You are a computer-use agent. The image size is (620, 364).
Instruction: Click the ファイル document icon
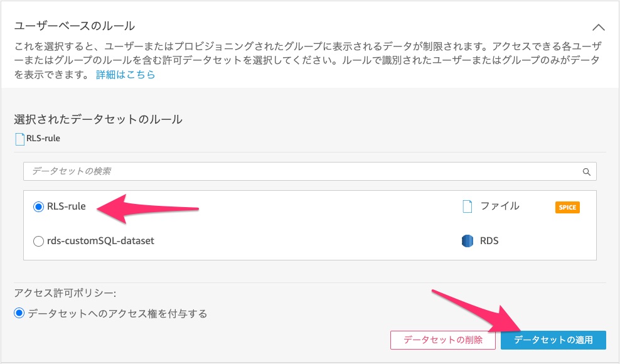[468, 206]
